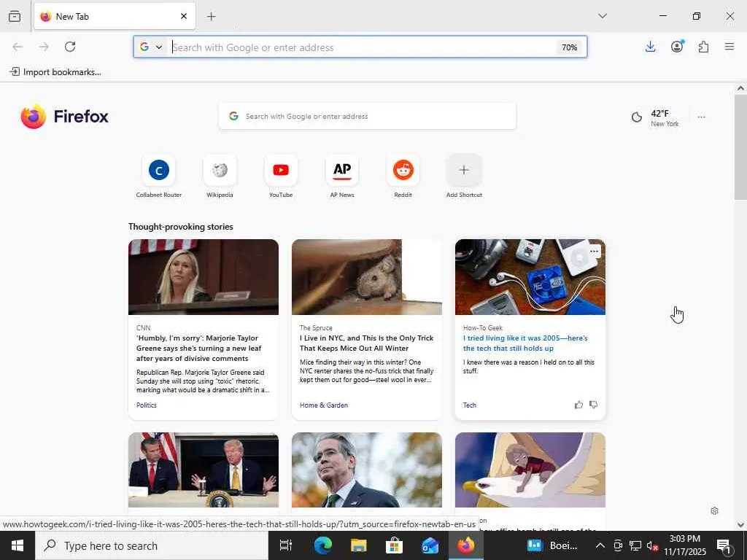747x560 pixels.
Task: Go forward with the forward arrow
Action: click(44, 47)
